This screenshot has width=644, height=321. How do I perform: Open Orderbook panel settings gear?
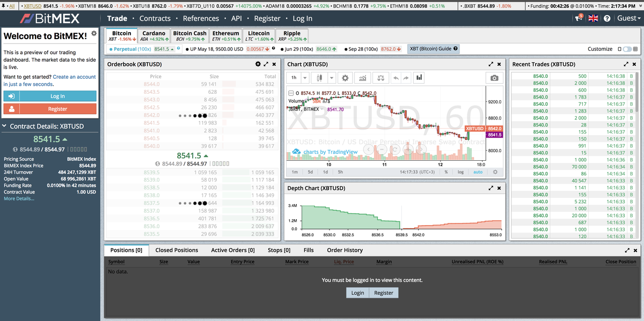coord(258,64)
